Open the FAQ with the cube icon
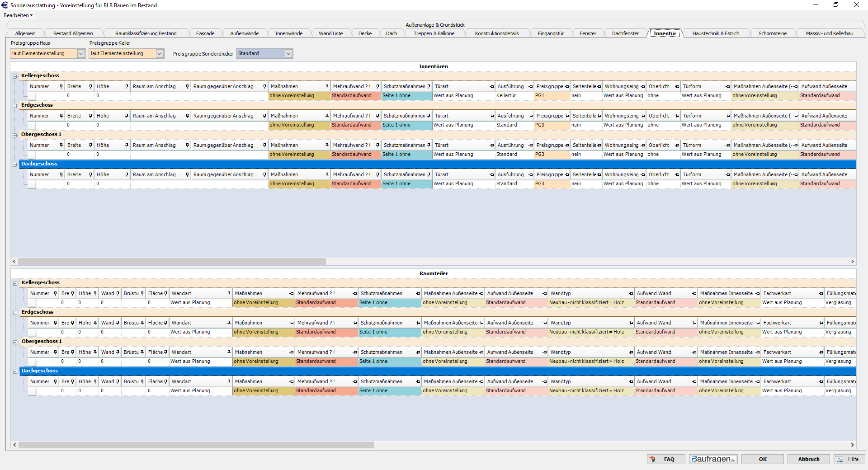Viewport: 868px width, 470px height. point(665,459)
